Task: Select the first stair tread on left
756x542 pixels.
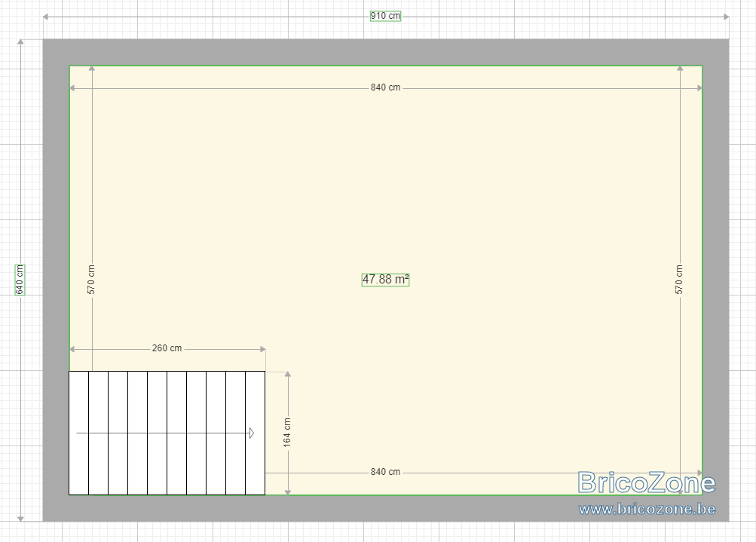Action: [x=78, y=433]
